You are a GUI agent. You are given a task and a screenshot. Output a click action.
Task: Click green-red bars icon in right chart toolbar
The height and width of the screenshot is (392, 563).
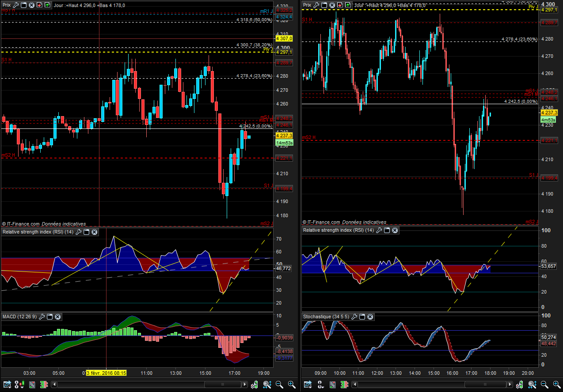point(344,384)
